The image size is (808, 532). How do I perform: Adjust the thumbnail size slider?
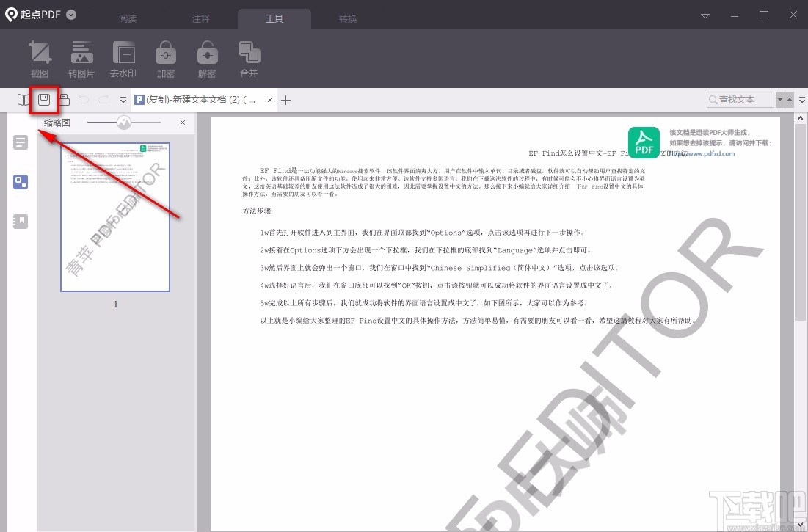(x=124, y=123)
